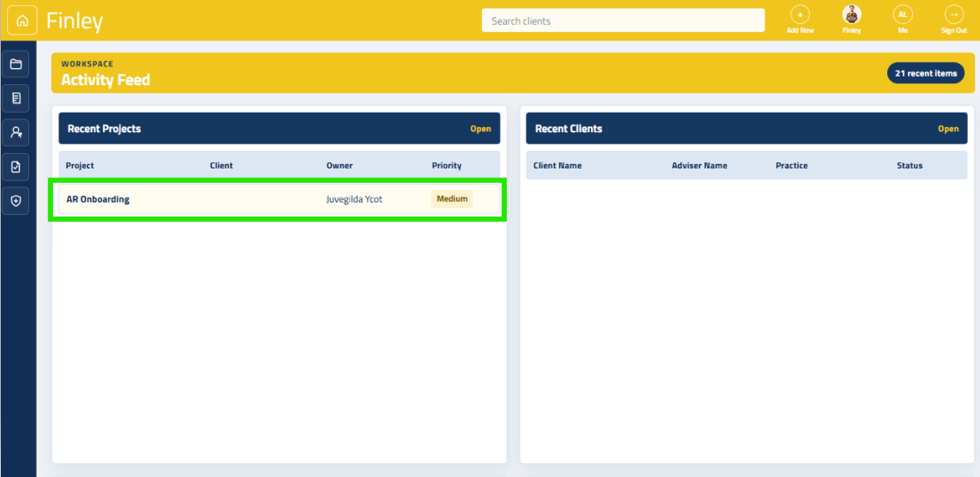Viewport: 980px width, 477px height.
Task: Focus the Search clients field
Action: (x=623, y=21)
